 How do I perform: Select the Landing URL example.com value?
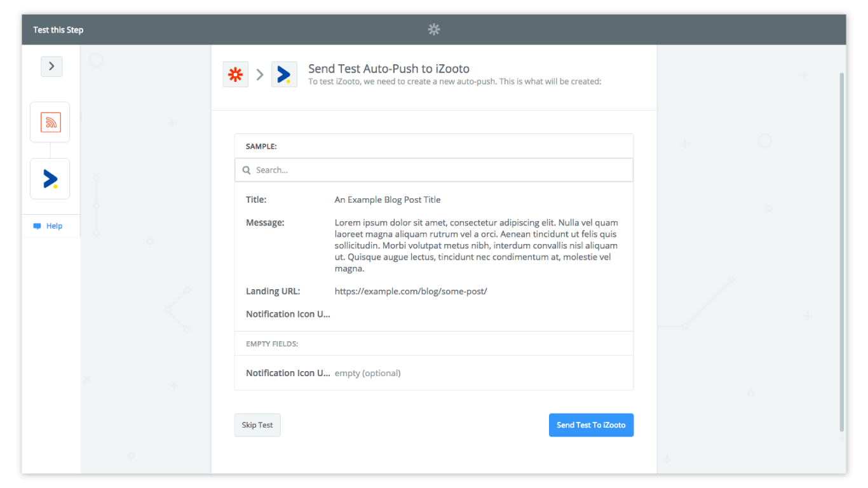click(411, 291)
